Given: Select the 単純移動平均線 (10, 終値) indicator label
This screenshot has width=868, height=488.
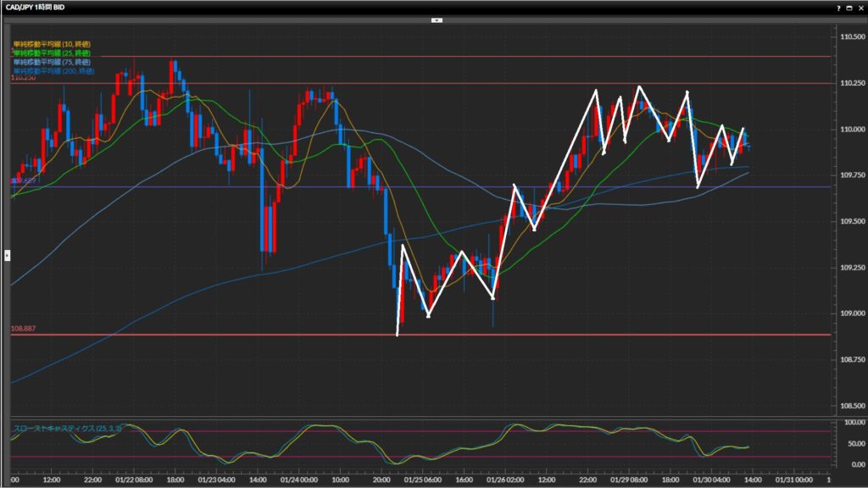Looking at the screenshot, I should 52,44.
